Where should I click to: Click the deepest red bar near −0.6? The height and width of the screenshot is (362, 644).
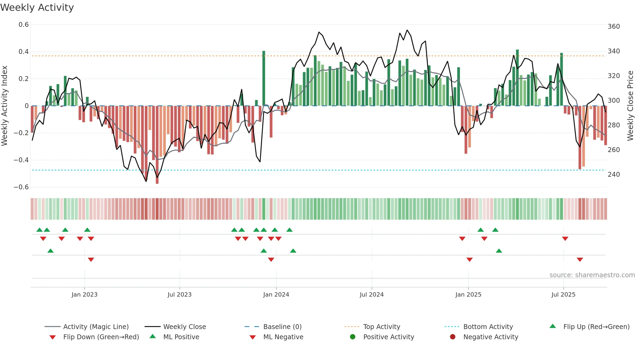[x=157, y=145]
